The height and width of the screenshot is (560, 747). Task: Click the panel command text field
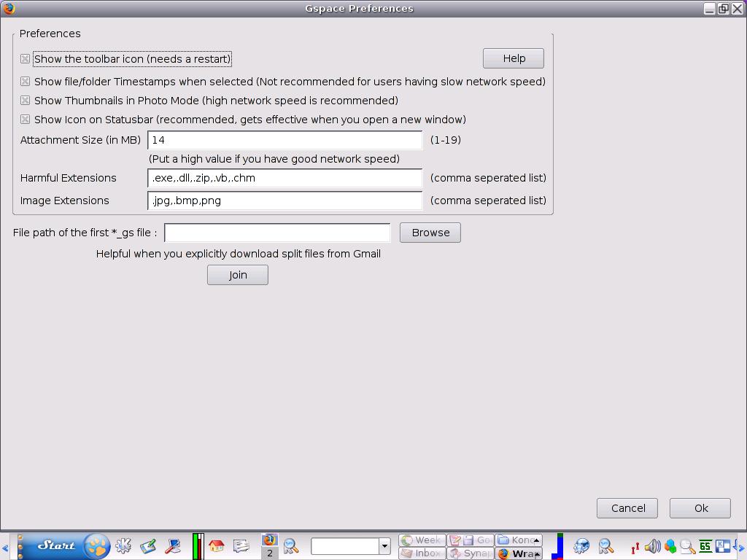coord(345,545)
